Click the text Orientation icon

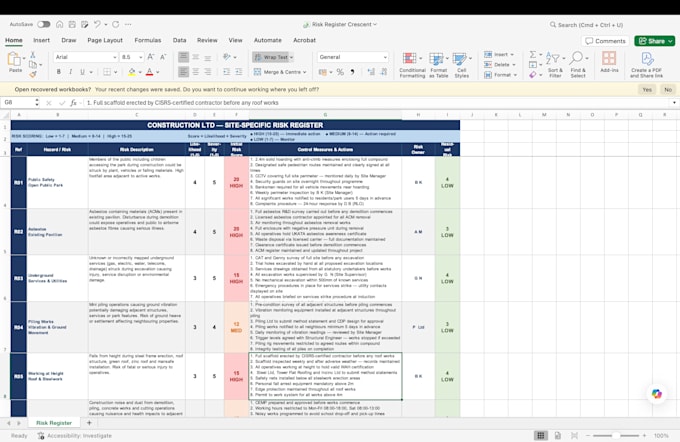click(x=227, y=57)
